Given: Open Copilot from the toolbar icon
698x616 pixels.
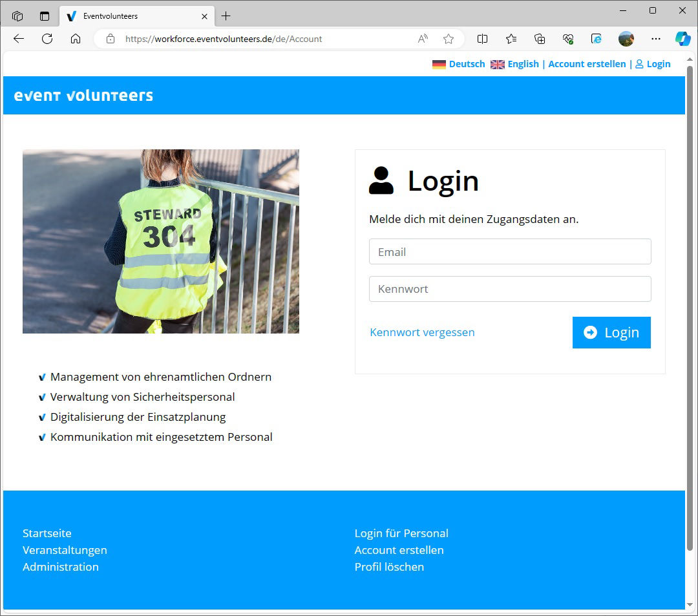Looking at the screenshot, I should coord(683,39).
